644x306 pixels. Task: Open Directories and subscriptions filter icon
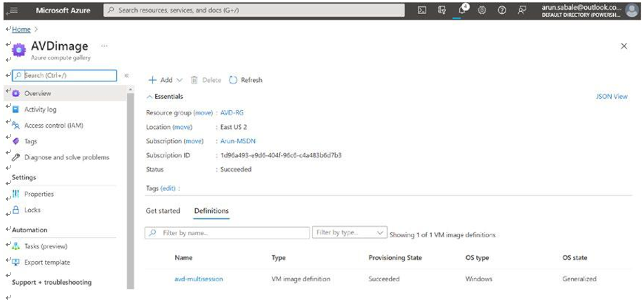pos(442,11)
